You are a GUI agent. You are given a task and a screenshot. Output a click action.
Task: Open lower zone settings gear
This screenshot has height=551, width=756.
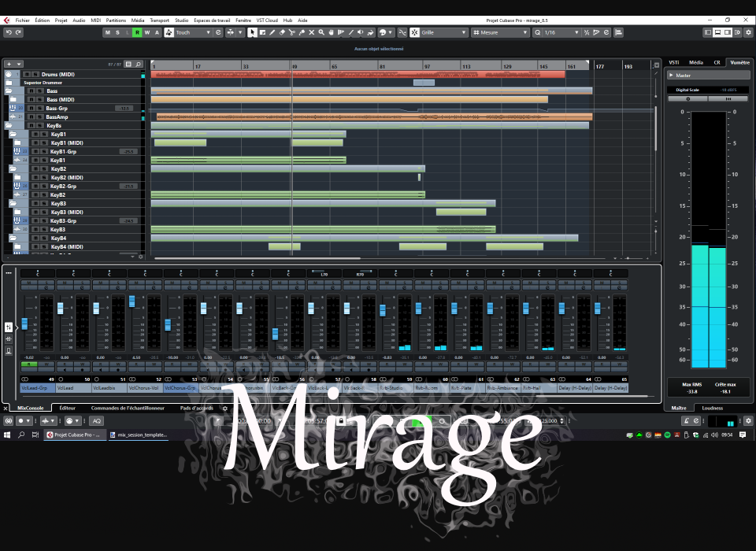[224, 409]
